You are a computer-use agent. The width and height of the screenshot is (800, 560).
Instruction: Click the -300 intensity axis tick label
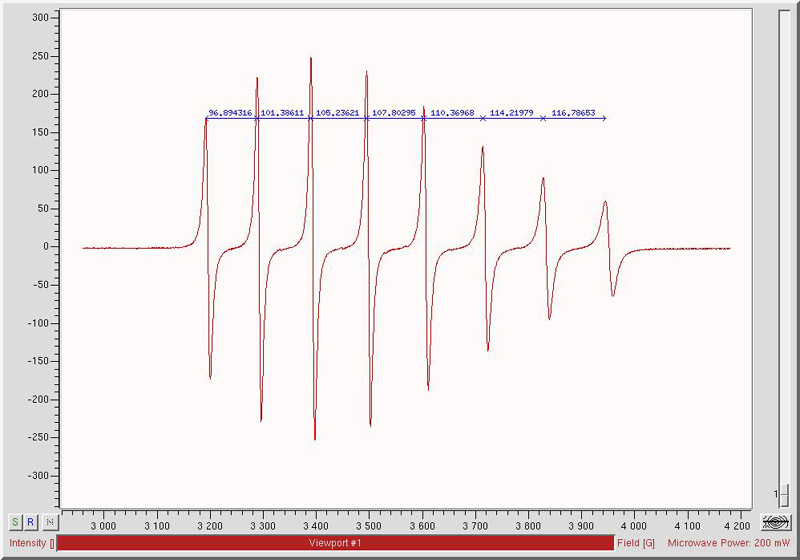click(38, 476)
